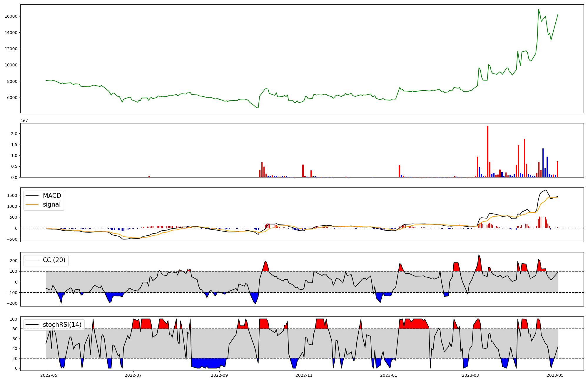Click the 2022-11 x-axis date label
Image resolution: width=588 pixels, height=382 pixels.
click(x=304, y=375)
